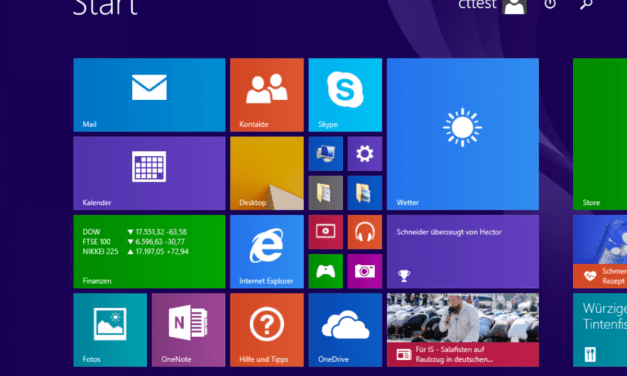
Task: Open the Kontakte people tile
Action: pos(267,95)
